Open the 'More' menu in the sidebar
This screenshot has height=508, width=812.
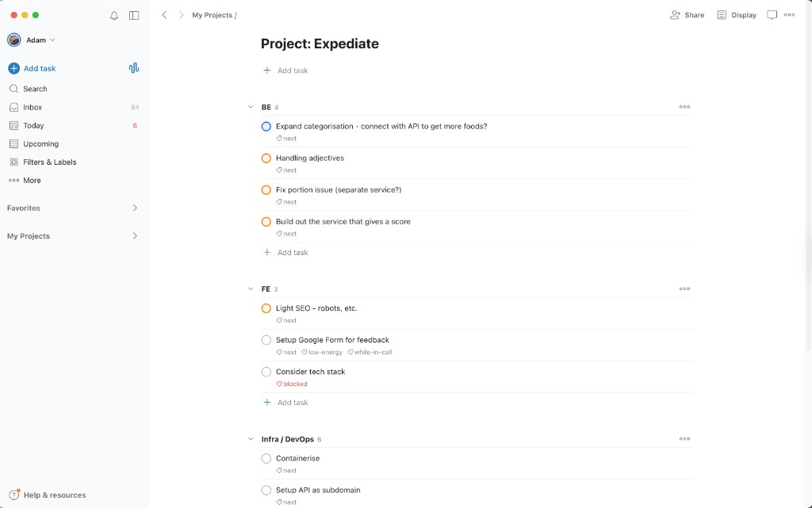30,180
